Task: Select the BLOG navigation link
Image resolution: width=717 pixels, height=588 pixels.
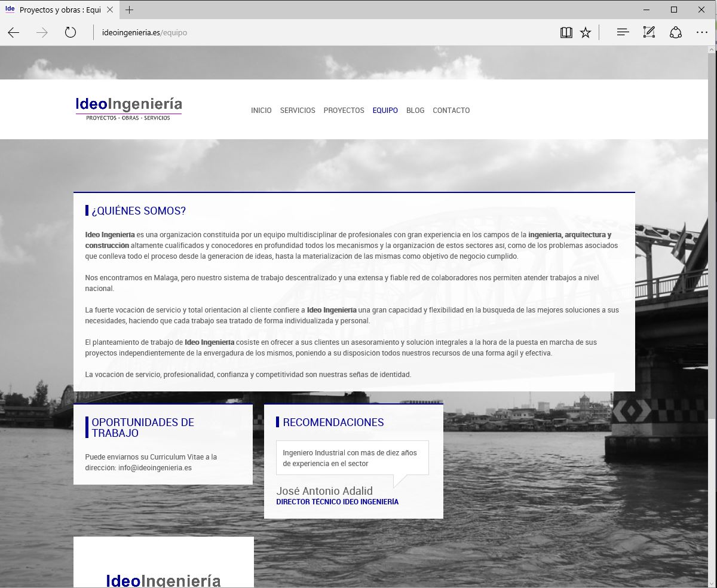Action: 415,111
